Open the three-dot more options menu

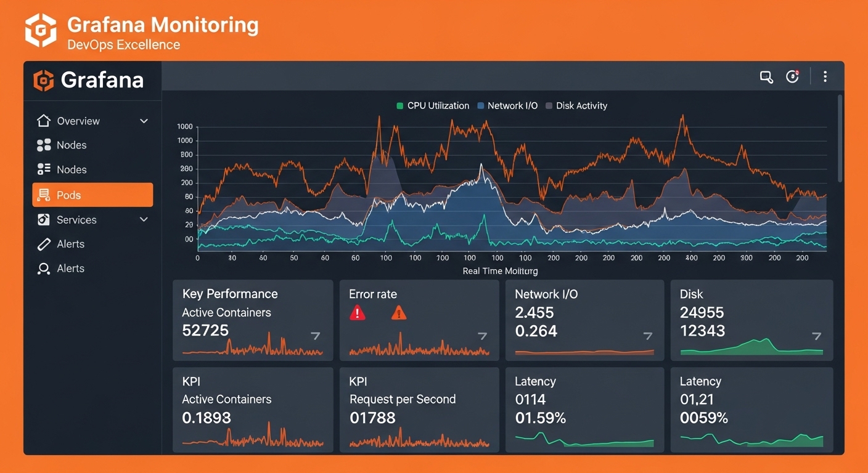(825, 77)
